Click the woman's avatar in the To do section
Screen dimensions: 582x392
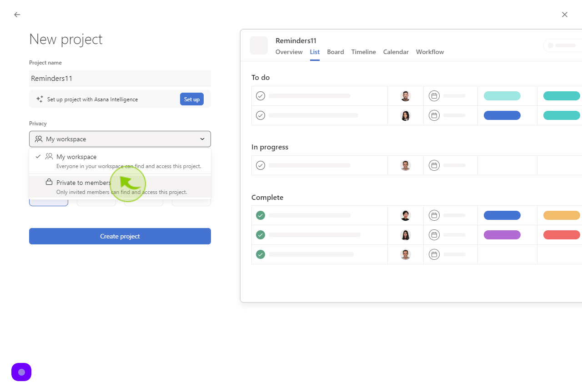tap(406, 115)
